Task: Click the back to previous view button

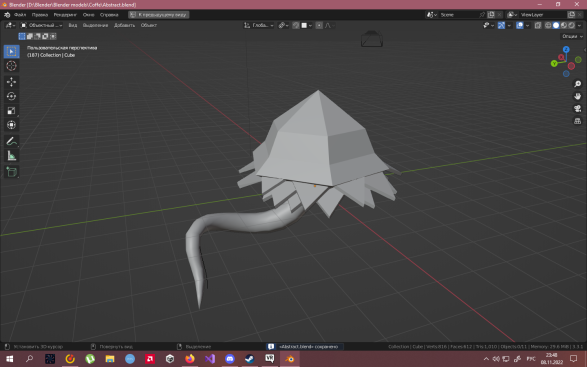Action: click(158, 15)
